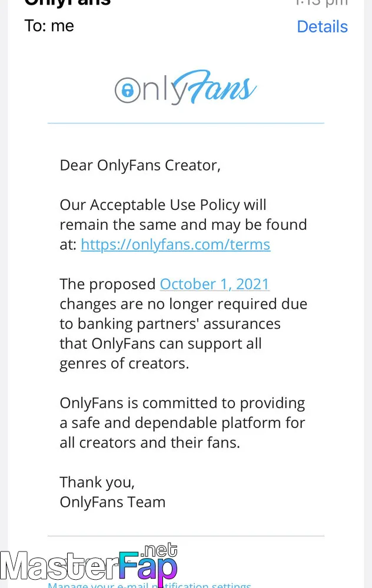The width and height of the screenshot is (372, 588).
Task: Click the banking partners' assurances paragraph
Action: (x=183, y=323)
